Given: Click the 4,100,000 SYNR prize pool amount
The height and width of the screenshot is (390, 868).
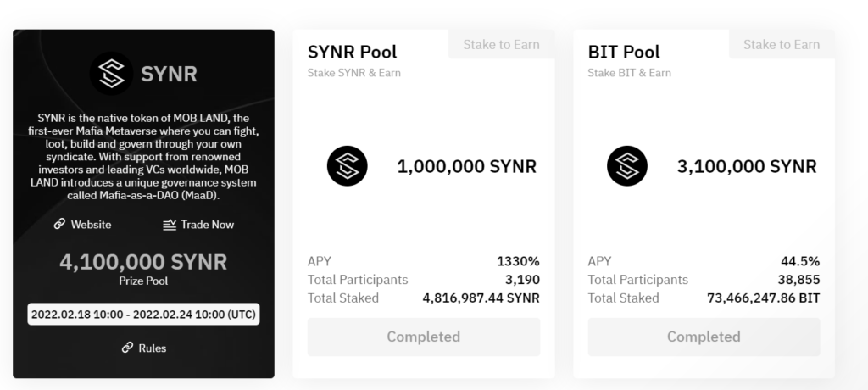Looking at the screenshot, I should click(143, 262).
